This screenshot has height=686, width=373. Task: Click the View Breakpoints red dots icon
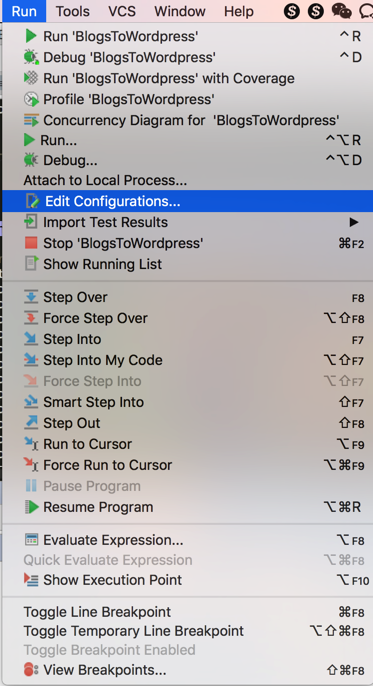[x=31, y=670]
